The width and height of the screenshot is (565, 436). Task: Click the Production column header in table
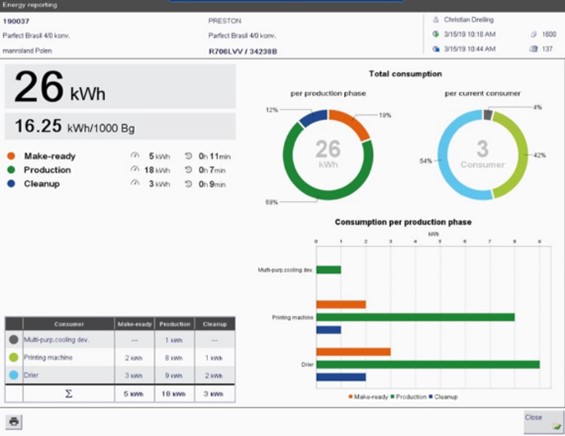coord(175,324)
